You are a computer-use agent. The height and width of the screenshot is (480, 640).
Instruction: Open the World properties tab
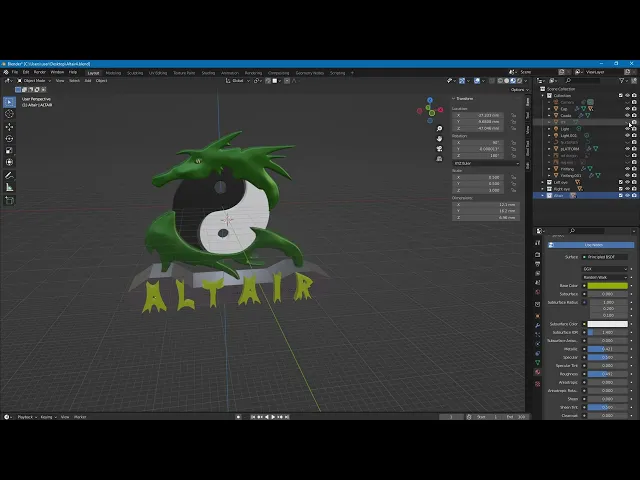click(538, 292)
